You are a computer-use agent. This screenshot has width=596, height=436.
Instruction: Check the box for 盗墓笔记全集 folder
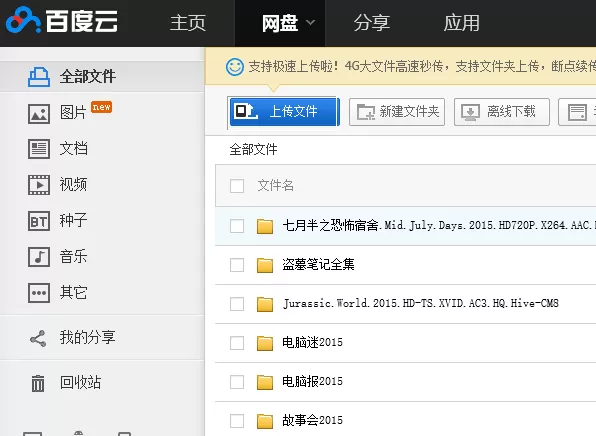pyautogui.click(x=237, y=265)
